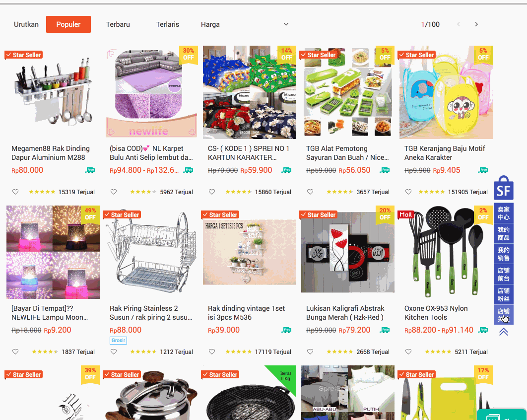Click the double-chevron back-to-top icon
Screen dimensions: 527x420
[504, 332]
